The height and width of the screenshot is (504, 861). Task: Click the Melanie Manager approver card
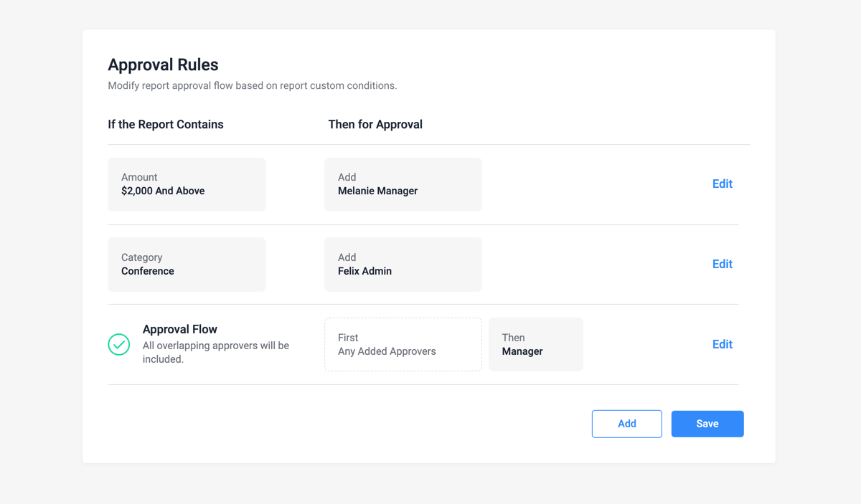point(403,184)
